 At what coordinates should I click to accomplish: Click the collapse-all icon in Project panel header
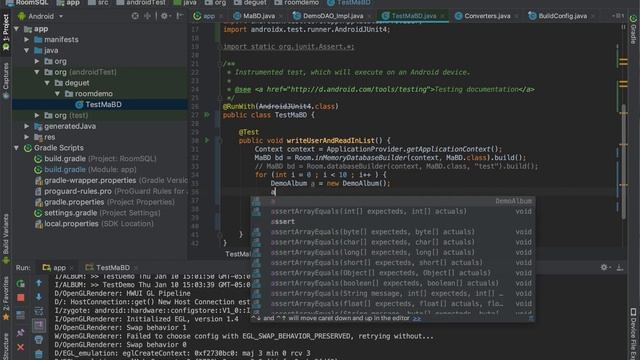click(x=147, y=16)
